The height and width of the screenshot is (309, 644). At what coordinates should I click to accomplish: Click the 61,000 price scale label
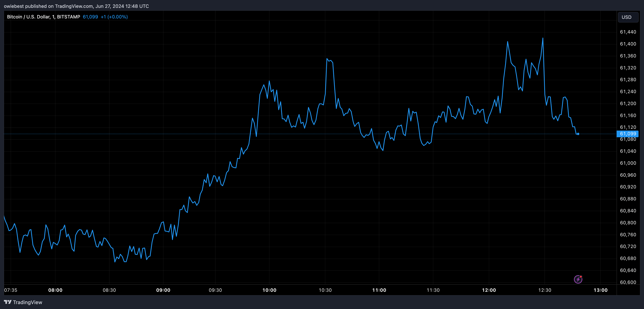pyautogui.click(x=628, y=163)
